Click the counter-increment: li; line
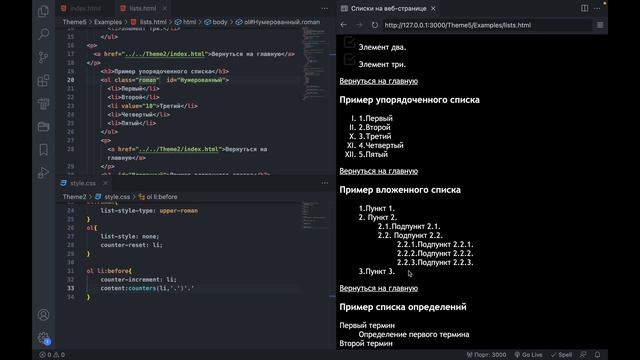The image size is (640, 360). [x=138, y=280]
